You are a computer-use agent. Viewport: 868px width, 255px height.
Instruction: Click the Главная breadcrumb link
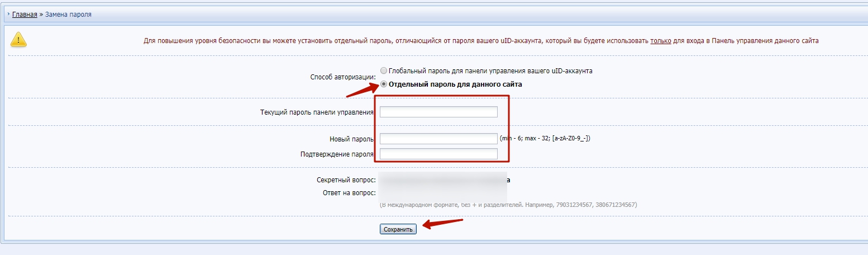(25, 15)
